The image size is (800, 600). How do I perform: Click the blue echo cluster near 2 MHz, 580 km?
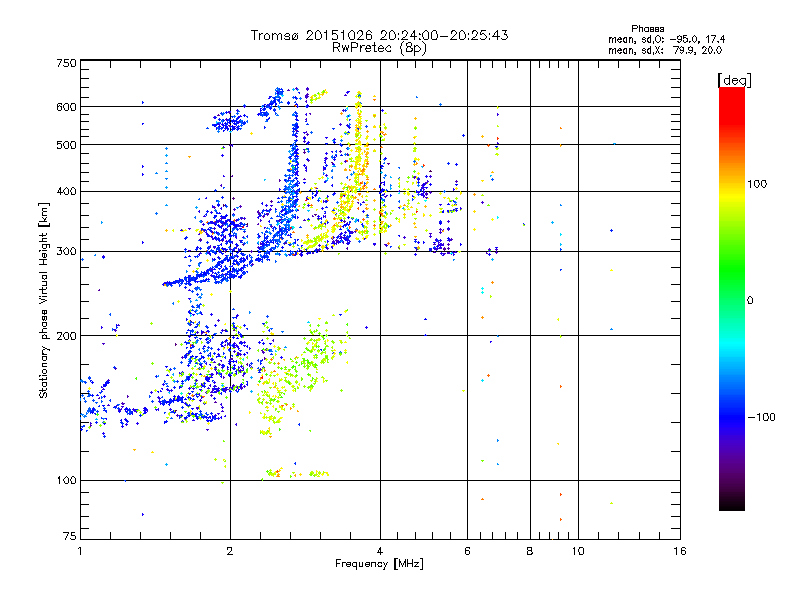click(x=230, y=122)
